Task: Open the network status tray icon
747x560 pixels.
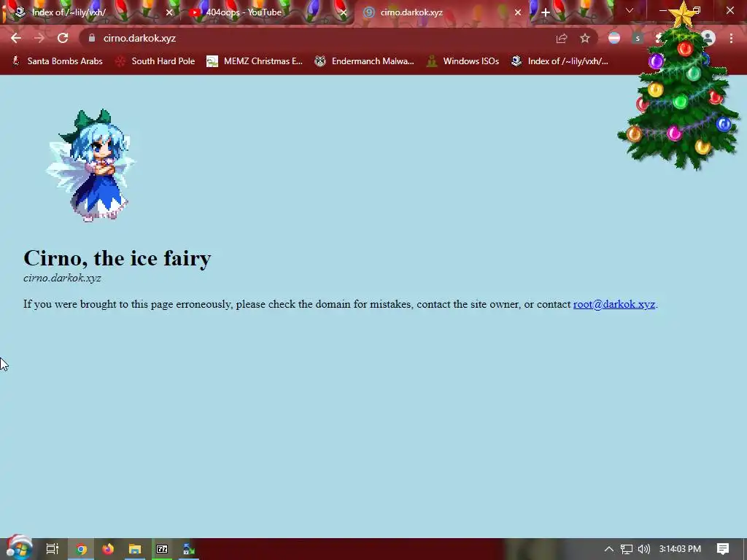Action: [627, 549]
